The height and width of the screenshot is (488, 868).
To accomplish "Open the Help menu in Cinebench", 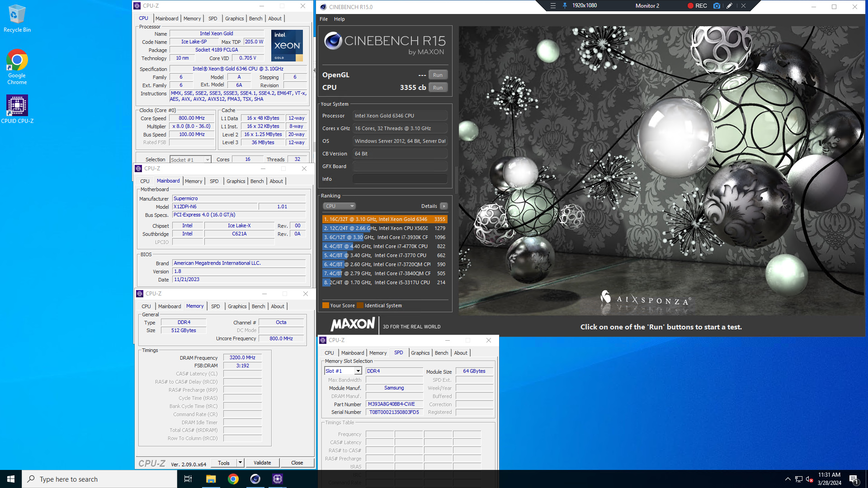I will 339,19.
